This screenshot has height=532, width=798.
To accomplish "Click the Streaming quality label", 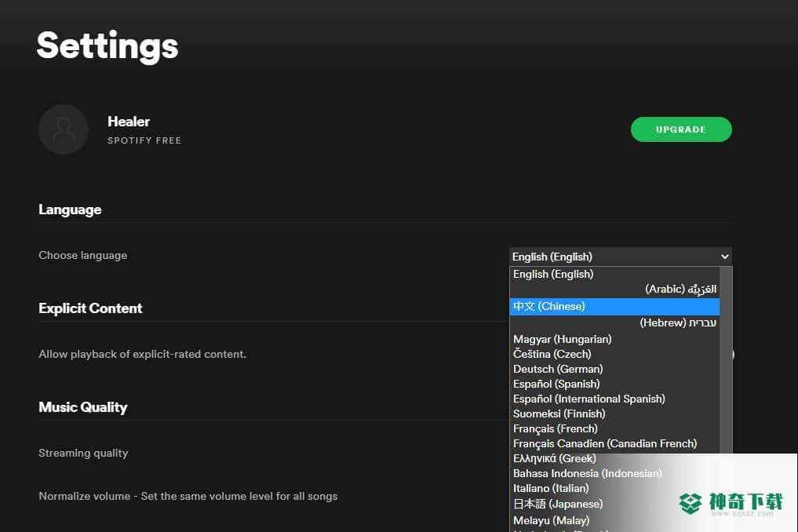I will (x=83, y=453).
